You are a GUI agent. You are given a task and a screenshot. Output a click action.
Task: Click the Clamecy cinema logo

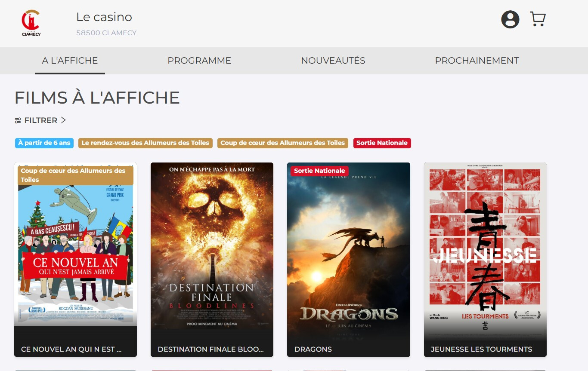(x=31, y=23)
